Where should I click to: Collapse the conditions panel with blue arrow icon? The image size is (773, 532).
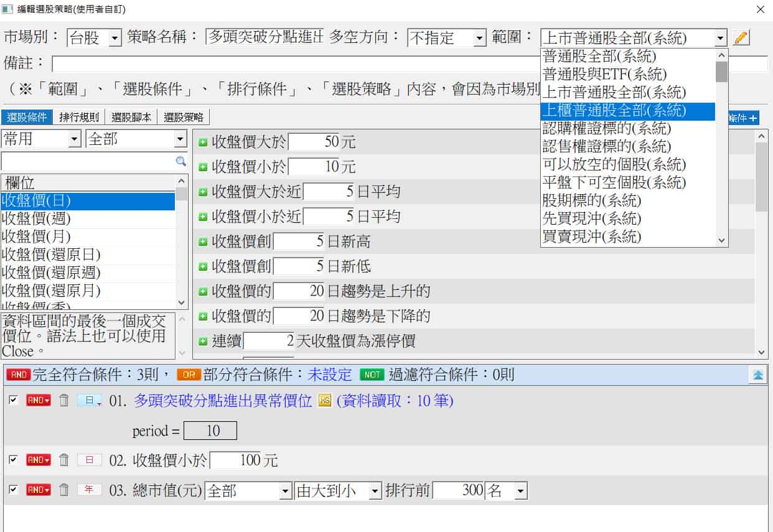(x=758, y=375)
